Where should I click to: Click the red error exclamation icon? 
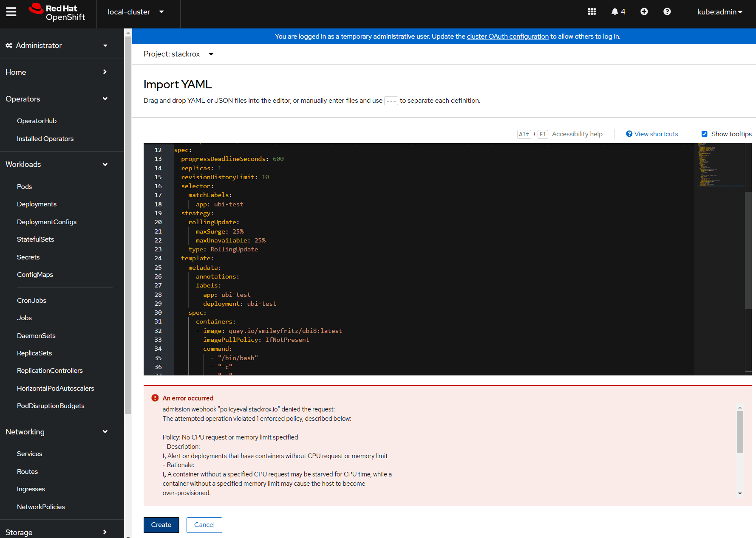[x=155, y=398]
